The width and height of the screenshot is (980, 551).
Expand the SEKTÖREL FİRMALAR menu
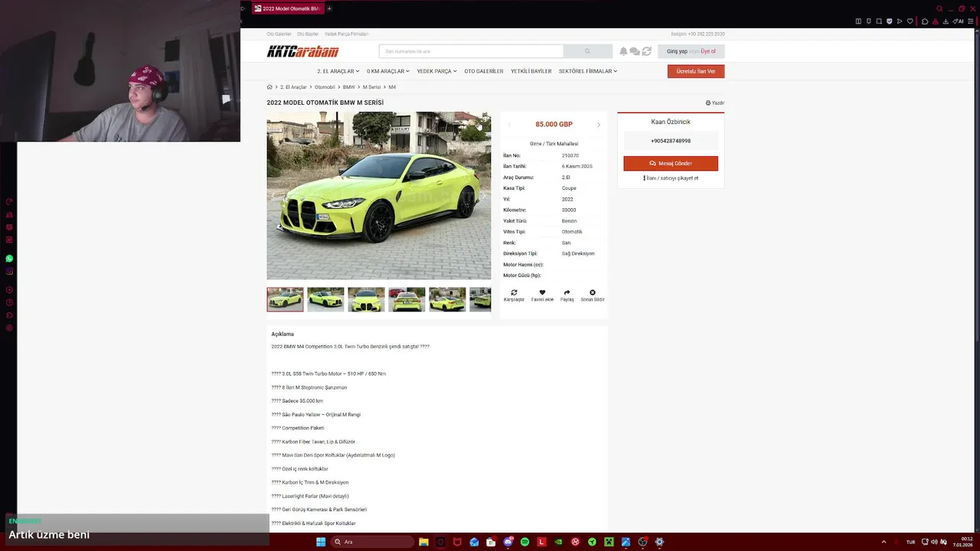click(587, 71)
